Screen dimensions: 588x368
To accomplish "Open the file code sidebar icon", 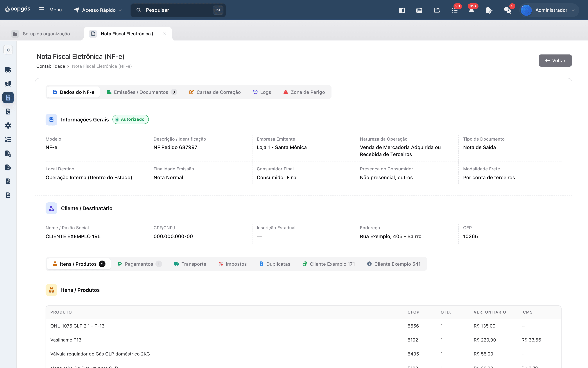I will click(x=8, y=182).
